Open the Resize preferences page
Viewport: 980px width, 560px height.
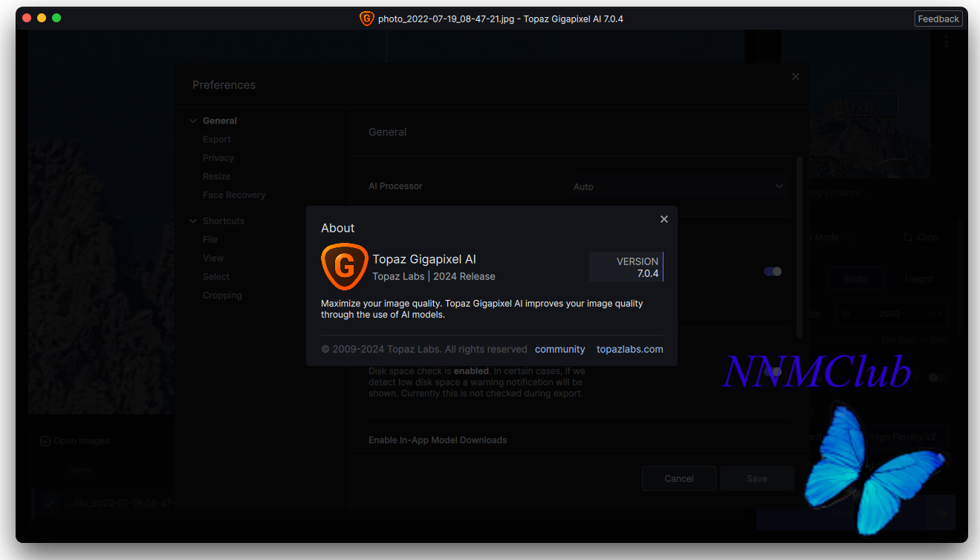[217, 177]
